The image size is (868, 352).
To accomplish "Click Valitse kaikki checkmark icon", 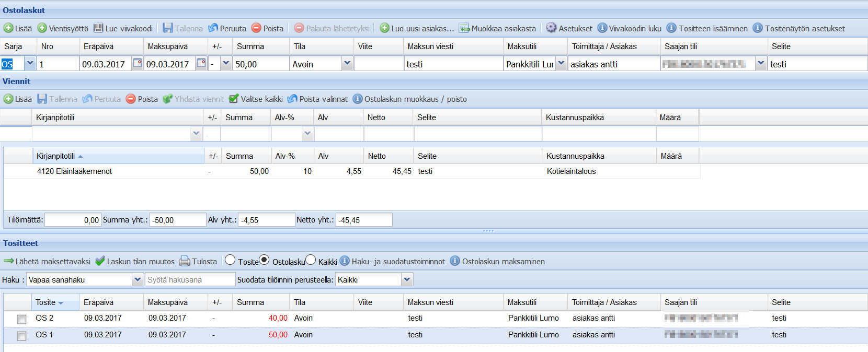I will coord(234,99).
